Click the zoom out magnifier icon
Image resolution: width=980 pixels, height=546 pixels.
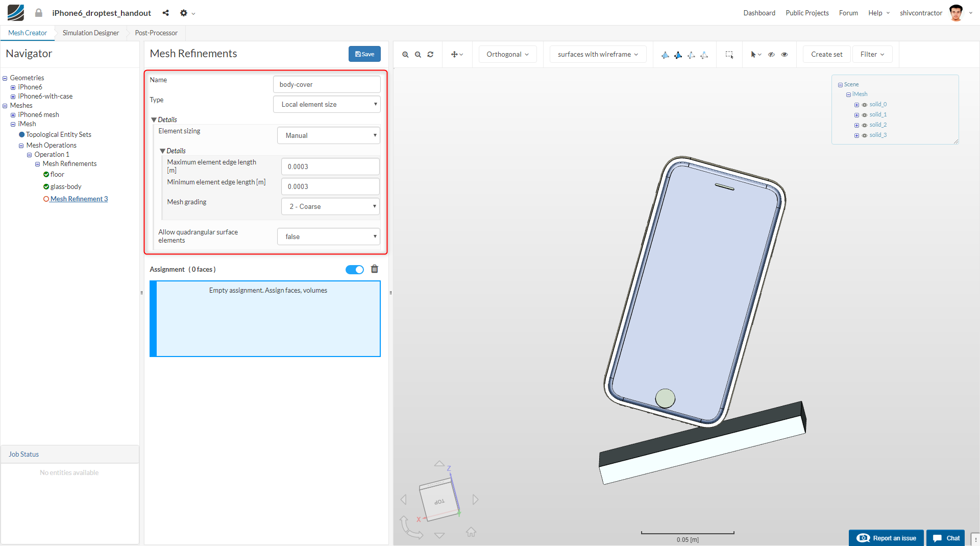(418, 55)
